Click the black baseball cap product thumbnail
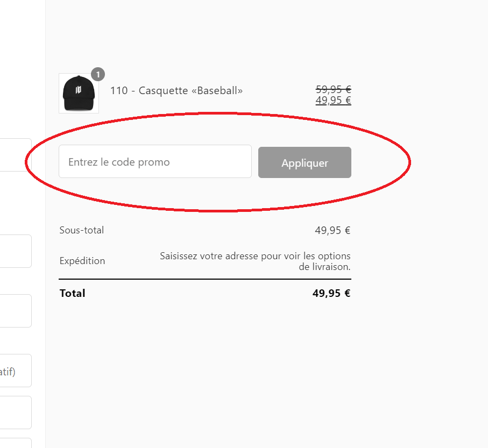The image size is (488, 448). pyautogui.click(x=79, y=93)
